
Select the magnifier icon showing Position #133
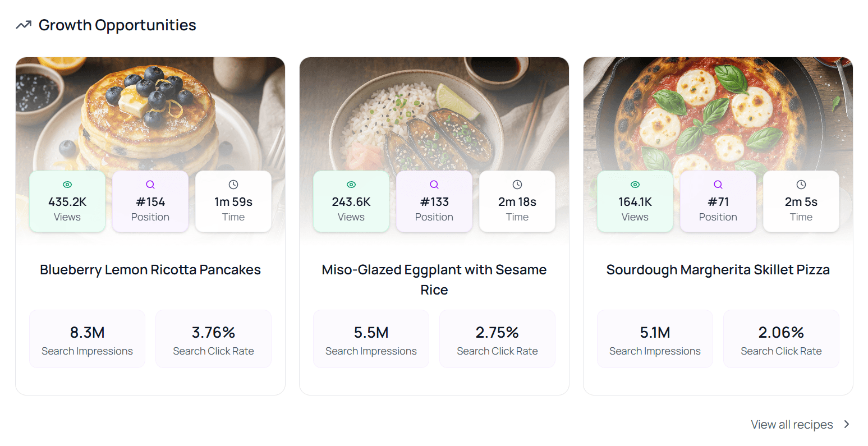tap(434, 184)
